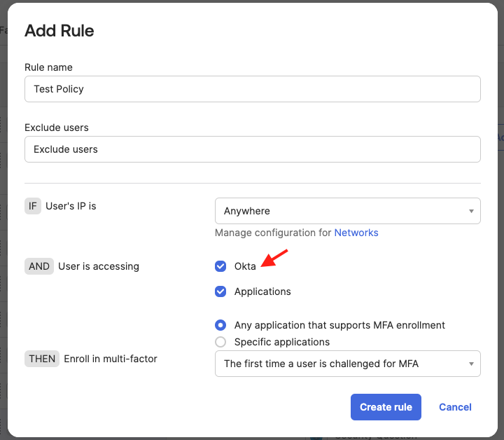This screenshot has width=504, height=440.
Task: Click the THEN action badge
Action: 41,359
